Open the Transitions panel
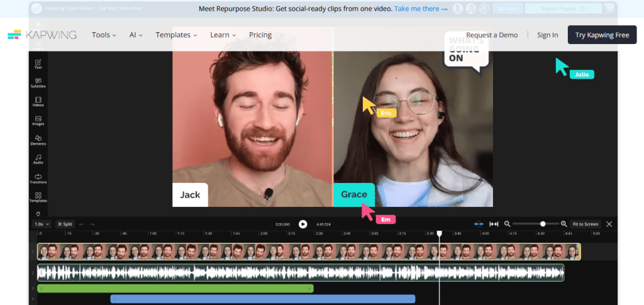644x305 pixels. [38, 179]
